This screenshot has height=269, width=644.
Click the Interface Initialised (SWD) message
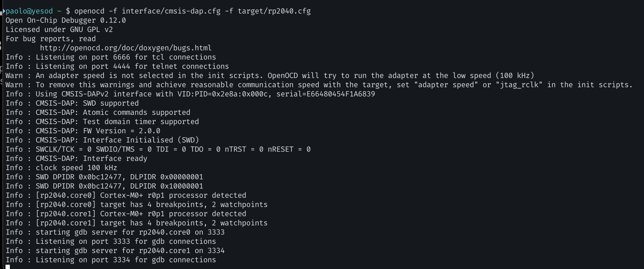point(141,140)
